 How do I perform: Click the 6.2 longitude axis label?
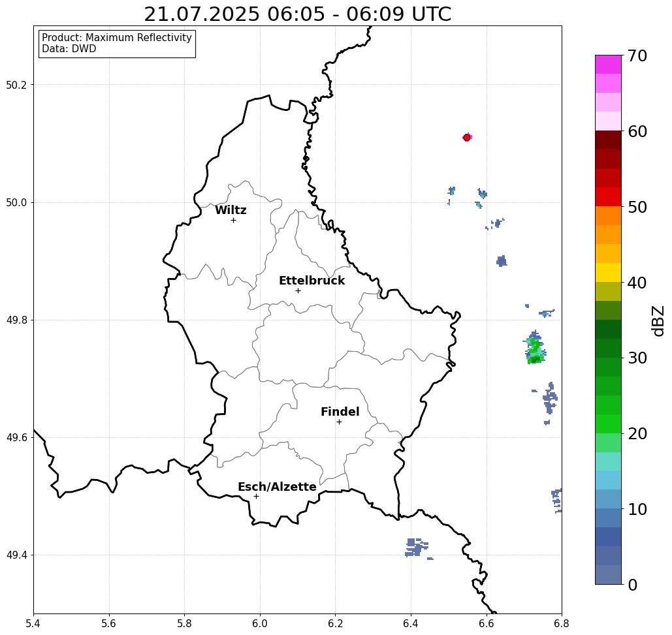(x=335, y=624)
